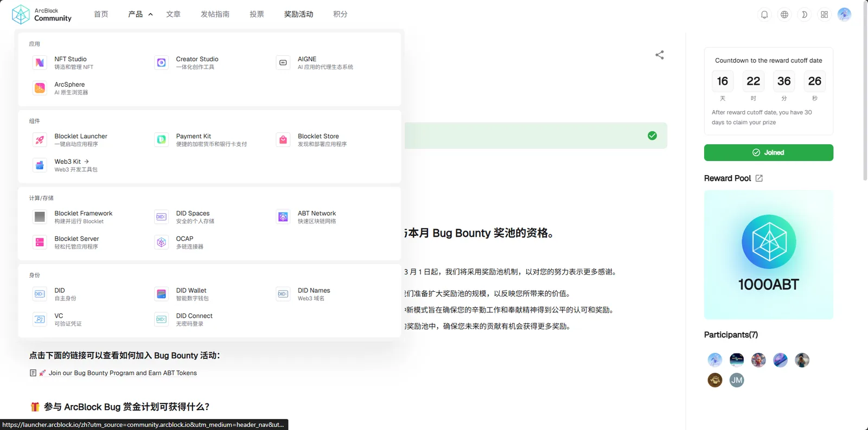Image resolution: width=868 pixels, height=430 pixels.
Task: Open the DID Spaces link
Action: point(193,213)
